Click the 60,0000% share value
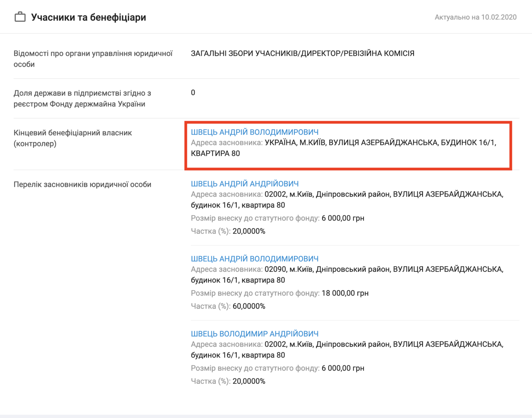 249,306
